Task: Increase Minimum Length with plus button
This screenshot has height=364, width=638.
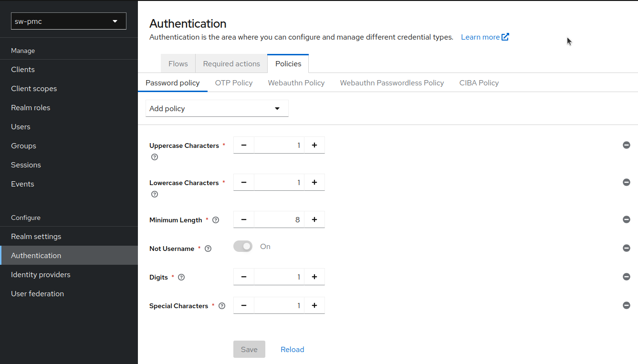Action: (x=314, y=219)
